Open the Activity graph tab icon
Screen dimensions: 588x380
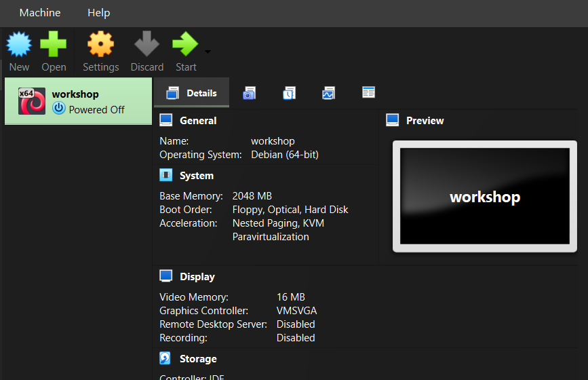(328, 93)
